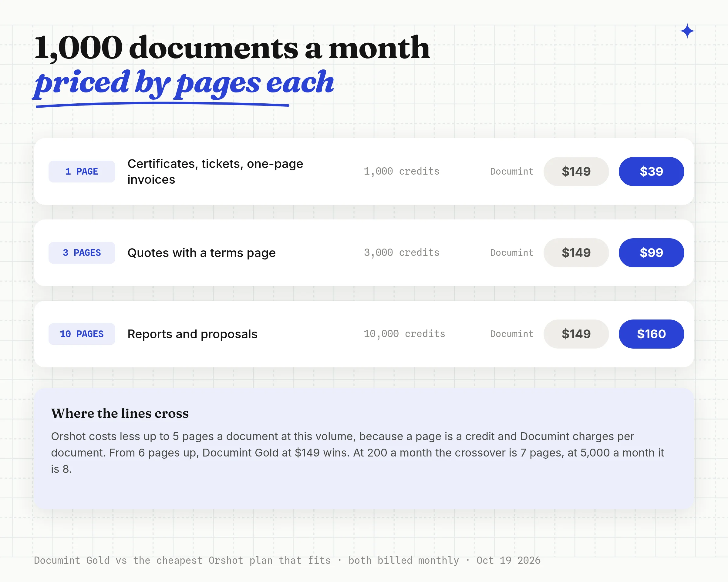
Task: Click "Quotes with a terms page" description
Action: 202,253
